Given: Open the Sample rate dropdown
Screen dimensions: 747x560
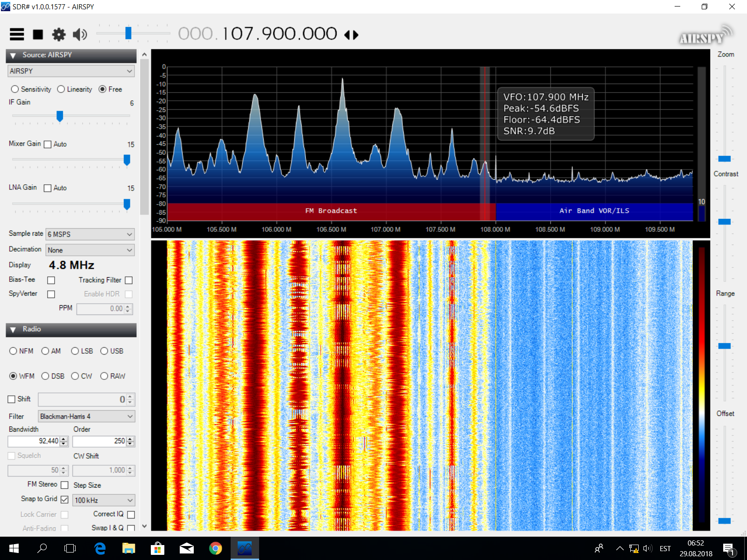Looking at the screenshot, I should pyautogui.click(x=90, y=234).
